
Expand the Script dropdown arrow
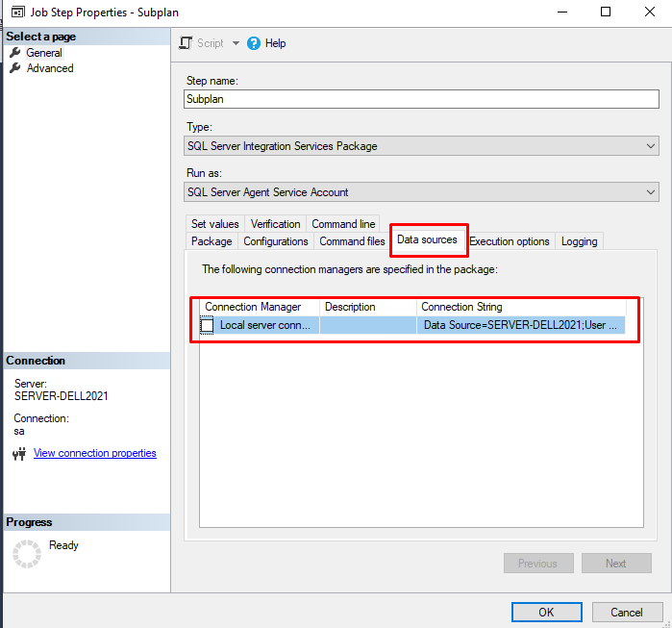coord(236,43)
